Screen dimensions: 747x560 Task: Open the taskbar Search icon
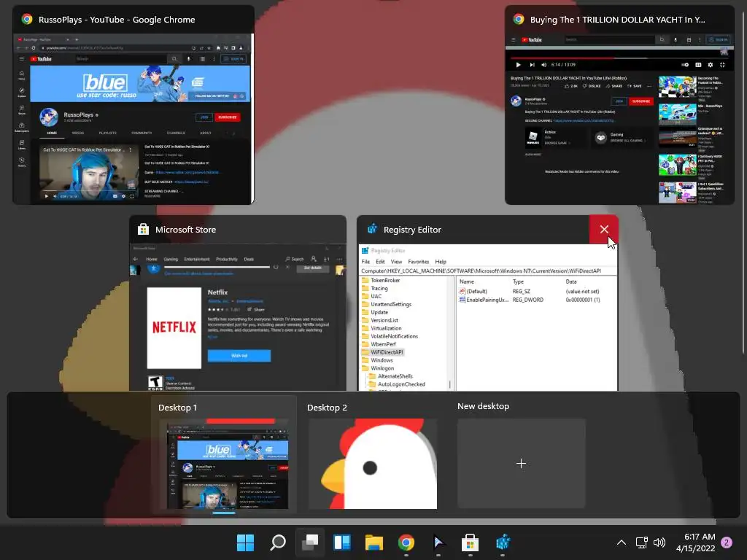tap(278, 542)
